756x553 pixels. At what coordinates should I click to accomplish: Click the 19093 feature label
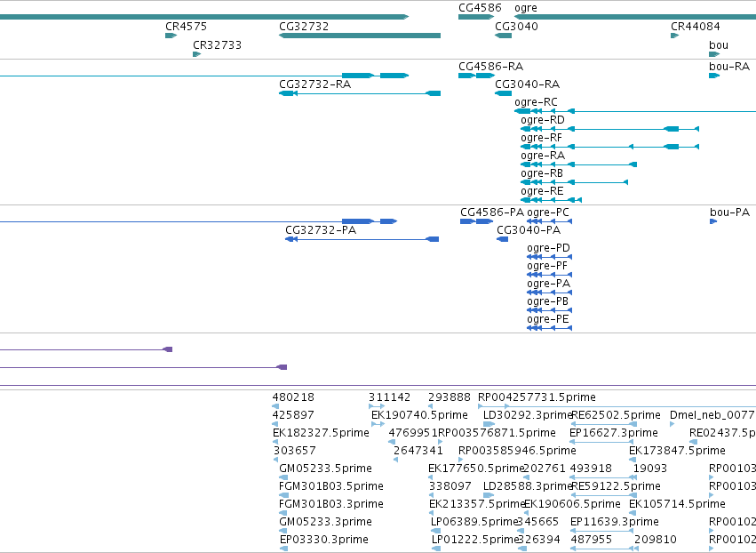tap(650, 469)
